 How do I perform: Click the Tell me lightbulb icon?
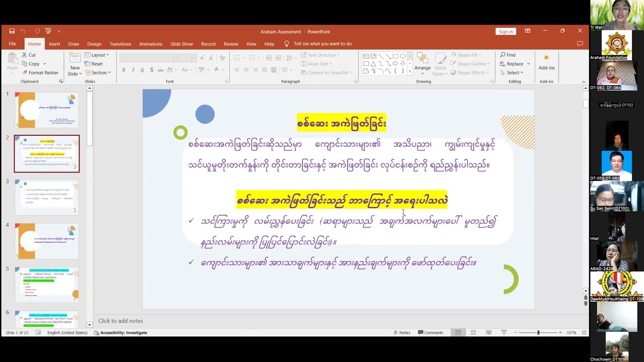point(287,44)
